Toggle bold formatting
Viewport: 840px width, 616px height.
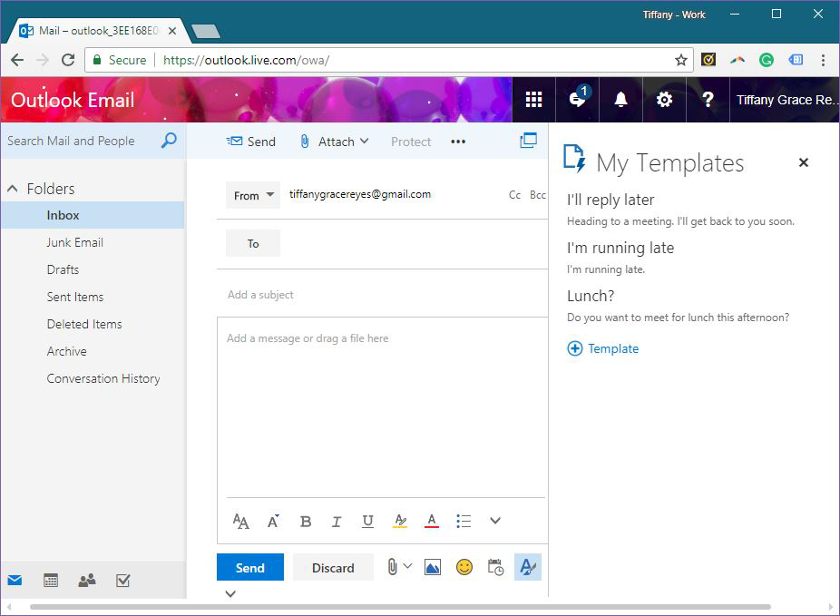306,521
